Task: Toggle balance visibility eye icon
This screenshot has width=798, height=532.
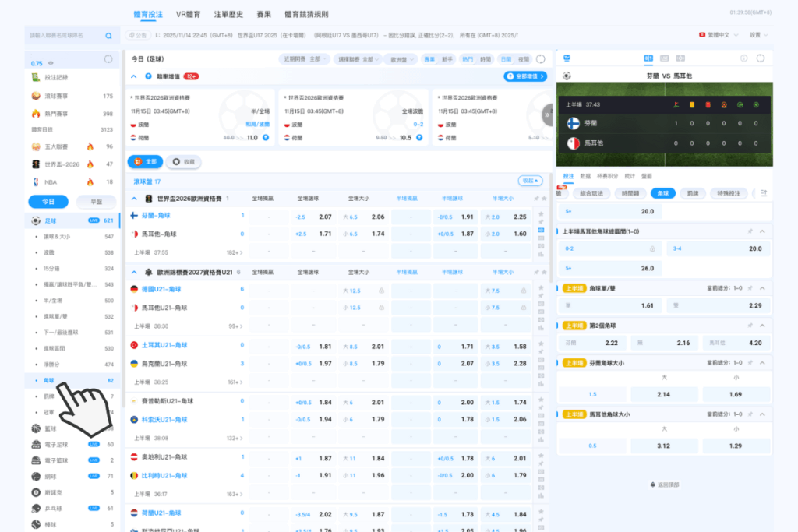Action: [x=51, y=63]
